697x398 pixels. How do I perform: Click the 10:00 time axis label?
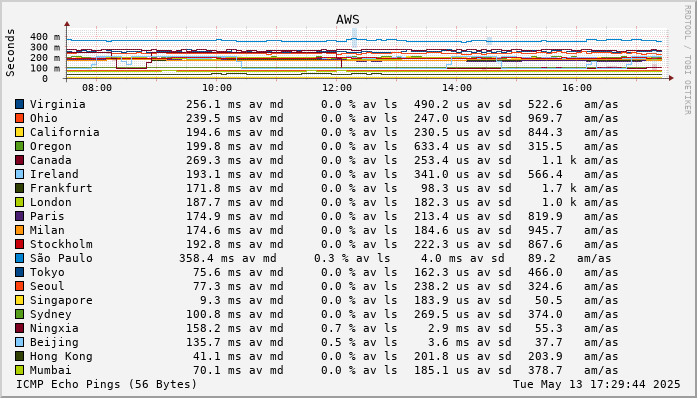click(217, 88)
